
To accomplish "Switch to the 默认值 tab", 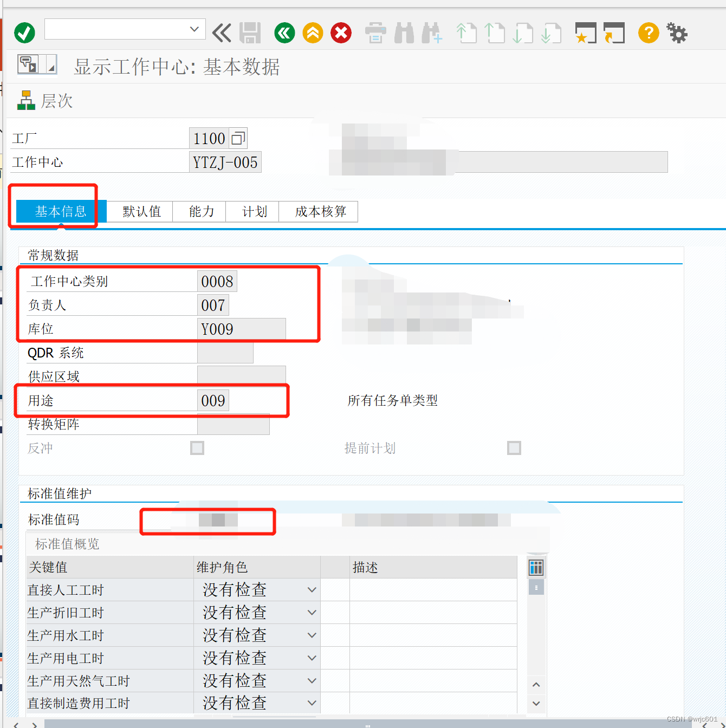I will point(140,211).
